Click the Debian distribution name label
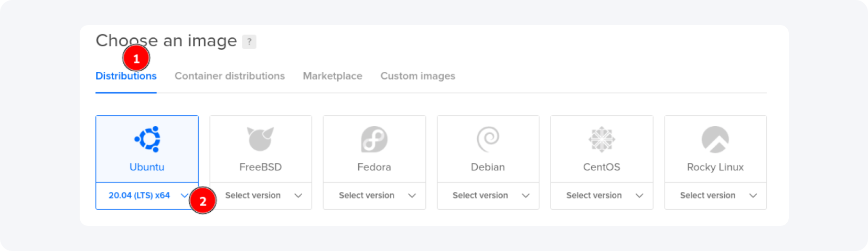 (x=488, y=167)
